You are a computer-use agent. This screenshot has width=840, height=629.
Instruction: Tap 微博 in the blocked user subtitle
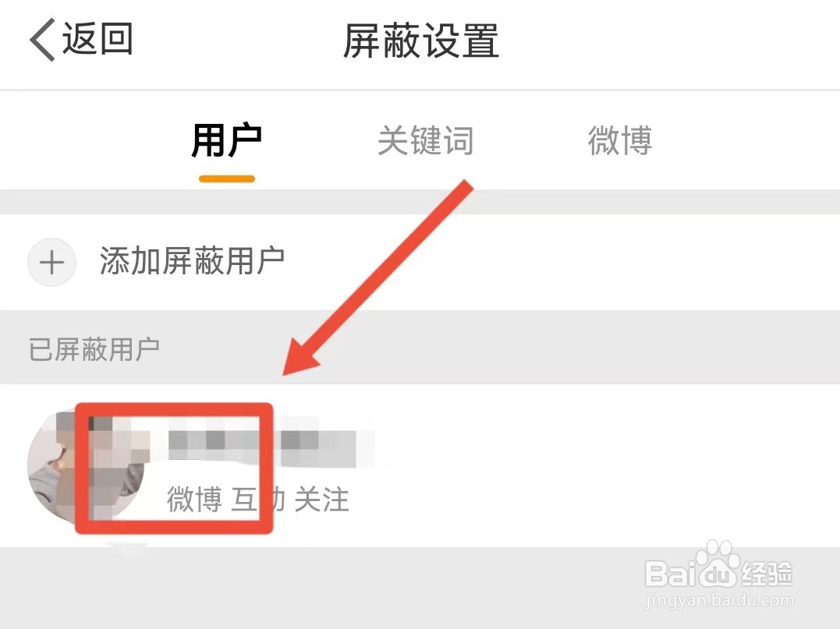click(x=194, y=500)
